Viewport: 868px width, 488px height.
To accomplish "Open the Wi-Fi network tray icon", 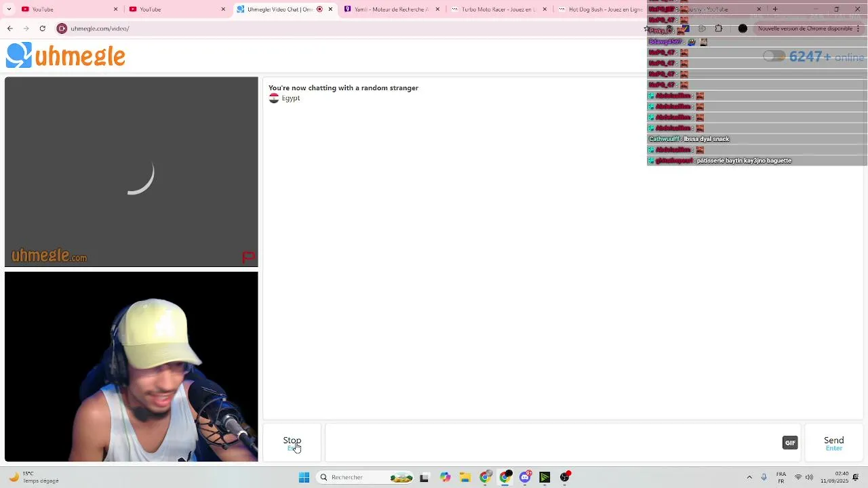I will [798, 477].
